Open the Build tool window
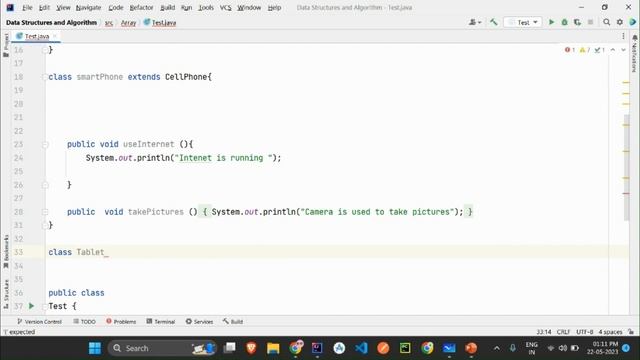This screenshot has height=360, width=640. click(233, 322)
